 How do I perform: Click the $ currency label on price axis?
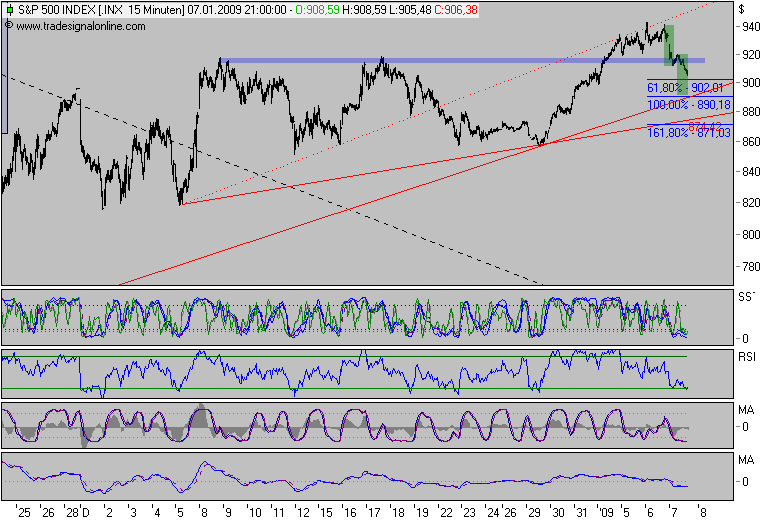tap(742, 9)
